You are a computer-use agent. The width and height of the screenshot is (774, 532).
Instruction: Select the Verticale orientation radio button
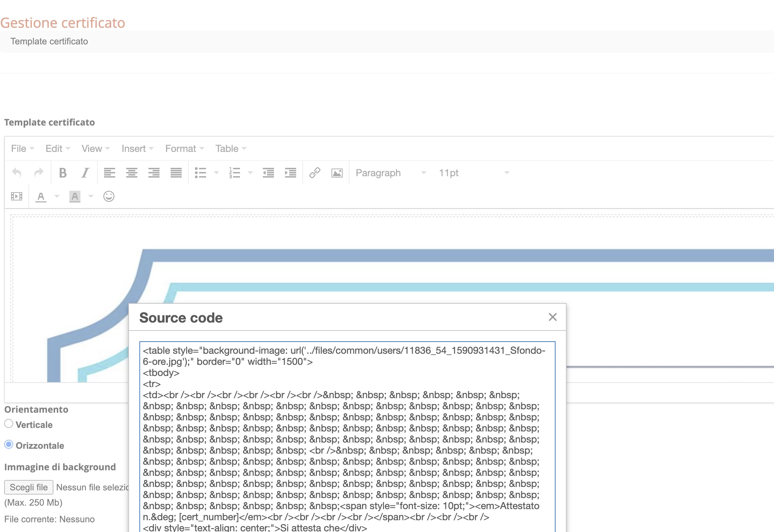pos(9,424)
